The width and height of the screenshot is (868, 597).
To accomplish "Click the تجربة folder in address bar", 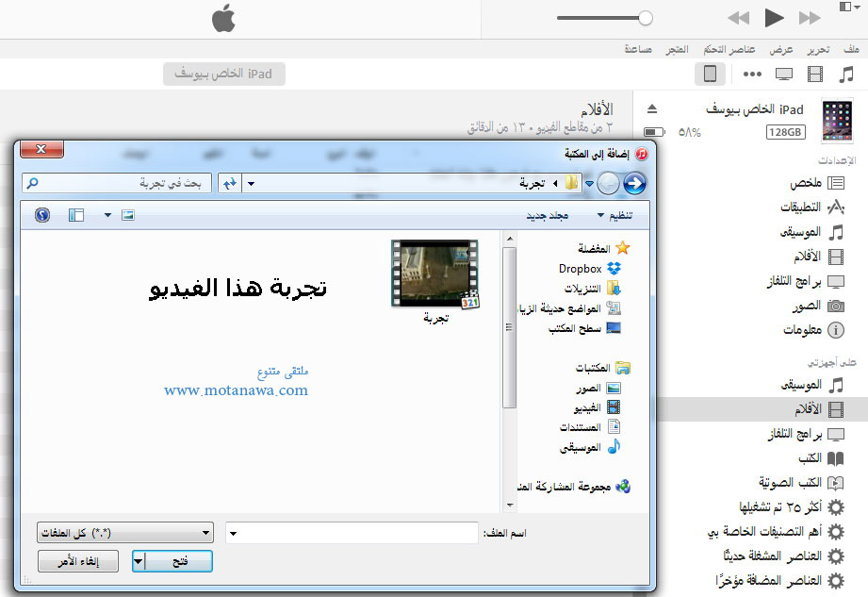I will point(532,183).
